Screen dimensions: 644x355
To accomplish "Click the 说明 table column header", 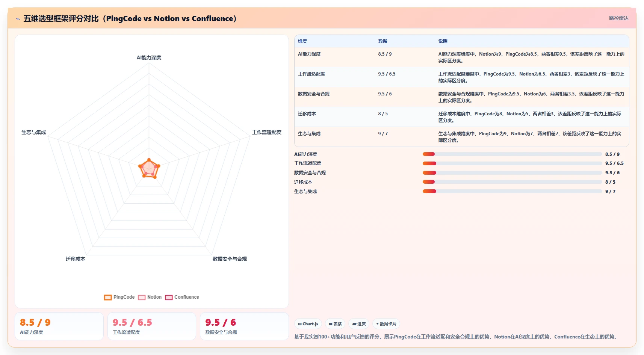I will coord(443,41).
